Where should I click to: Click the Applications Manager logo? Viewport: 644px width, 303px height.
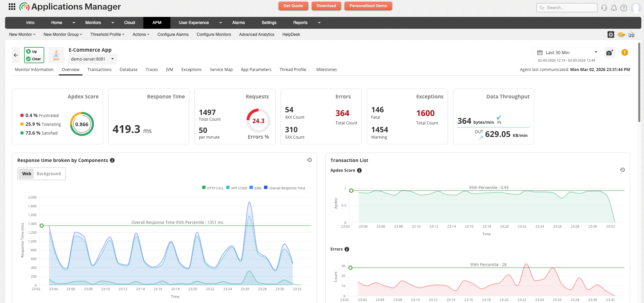coord(70,7)
